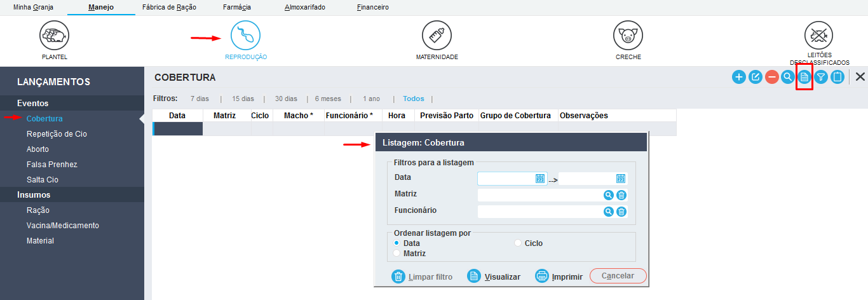Filter records by 1 ano
The image size is (868, 300).
click(371, 99)
